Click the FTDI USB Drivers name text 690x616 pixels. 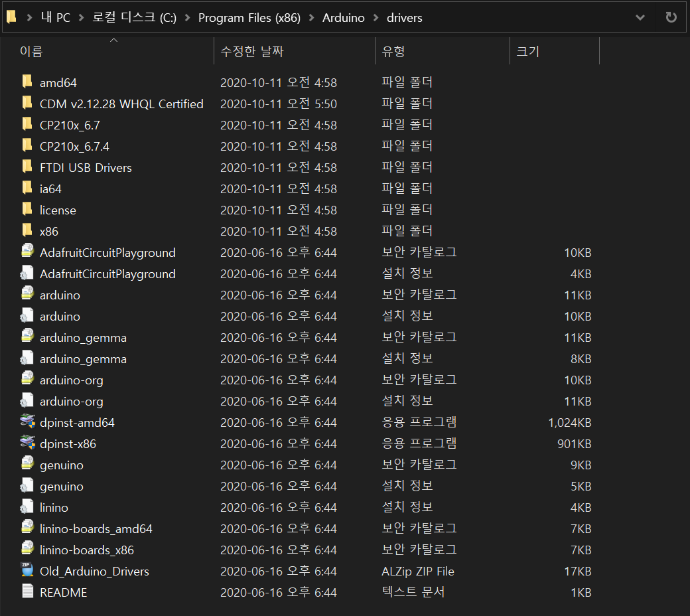point(86,168)
